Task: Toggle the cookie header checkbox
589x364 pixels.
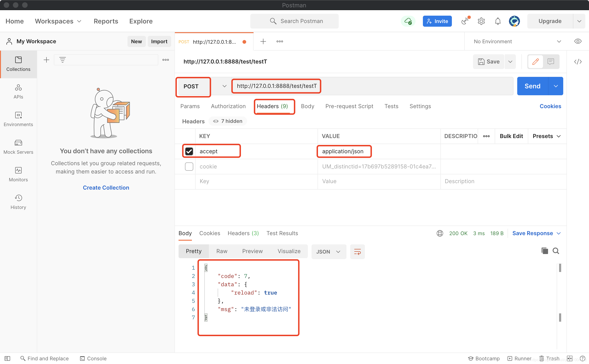Action: [x=189, y=166]
